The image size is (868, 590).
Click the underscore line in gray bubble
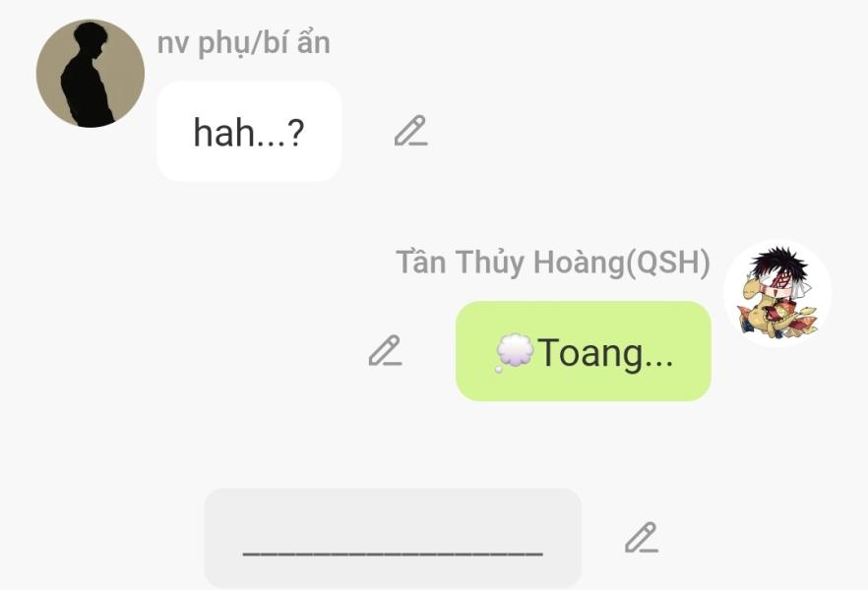click(x=393, y=553)
